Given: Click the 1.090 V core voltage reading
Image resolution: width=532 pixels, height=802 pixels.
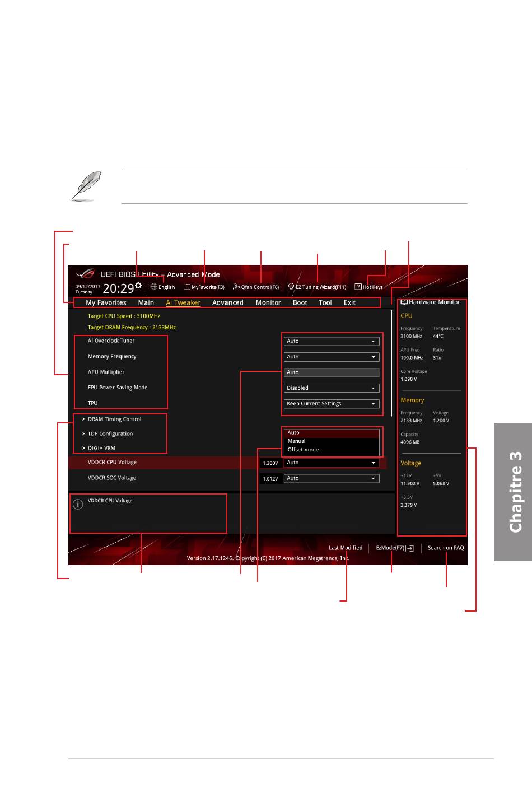Looking at the screenshot, I should point(409,379).
